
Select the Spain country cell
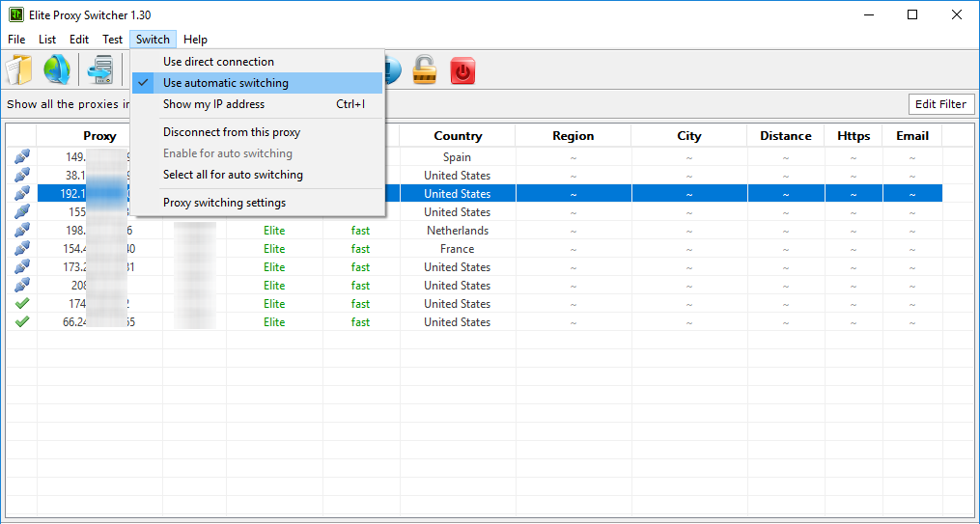458,157
